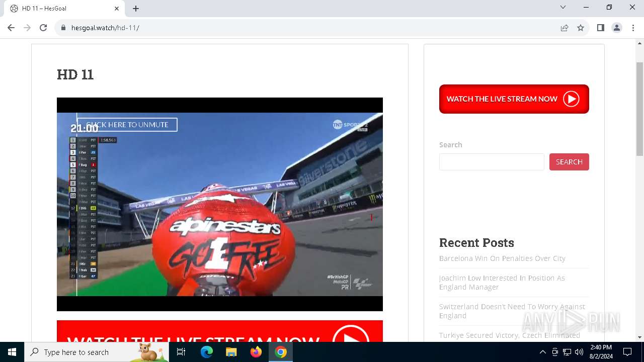This screenshot has height=362, width=644.
Task: Expand the tab search chevron
Action: pos(563,8)
